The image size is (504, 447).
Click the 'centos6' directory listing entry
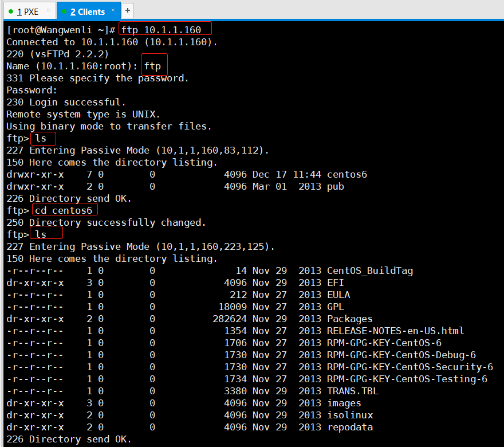click(x=347, y=175)
